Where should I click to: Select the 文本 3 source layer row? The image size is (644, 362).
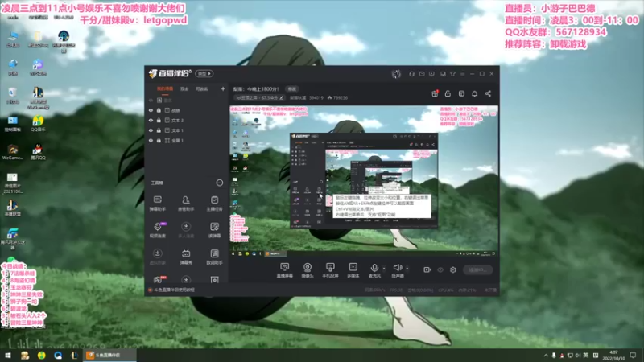pos(187,120)
